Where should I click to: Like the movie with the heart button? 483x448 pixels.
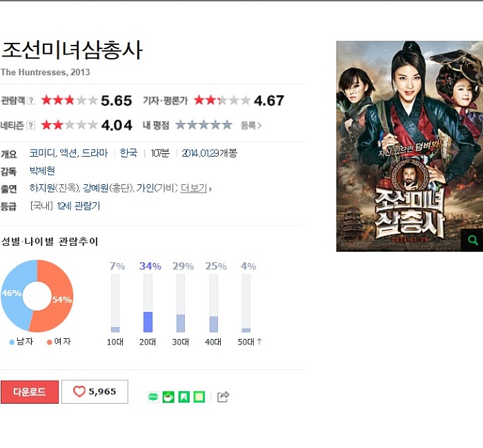coord(95,391)
